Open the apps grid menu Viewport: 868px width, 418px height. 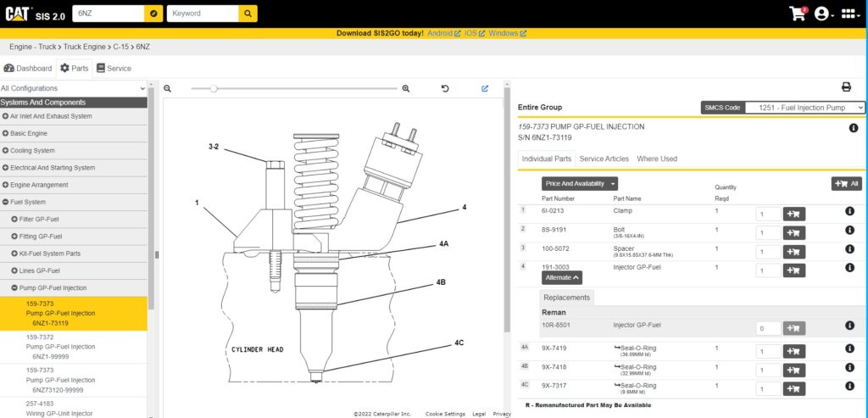849,14
